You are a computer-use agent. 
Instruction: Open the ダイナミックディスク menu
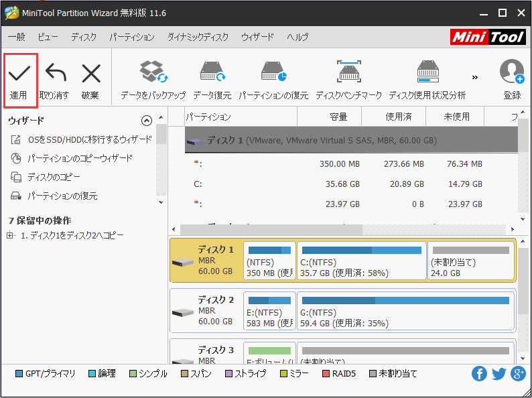pos(198,38)
